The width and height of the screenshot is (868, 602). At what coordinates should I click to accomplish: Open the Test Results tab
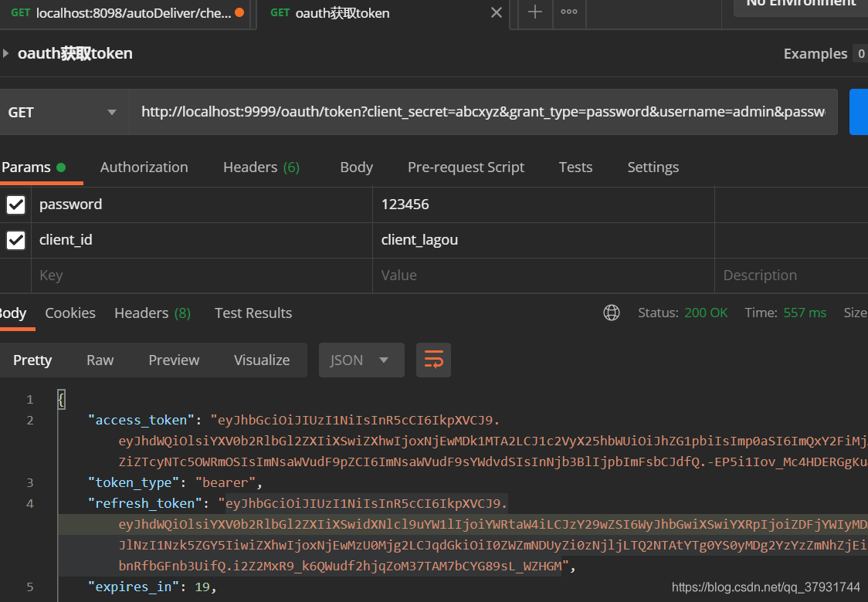pos(253,313)
